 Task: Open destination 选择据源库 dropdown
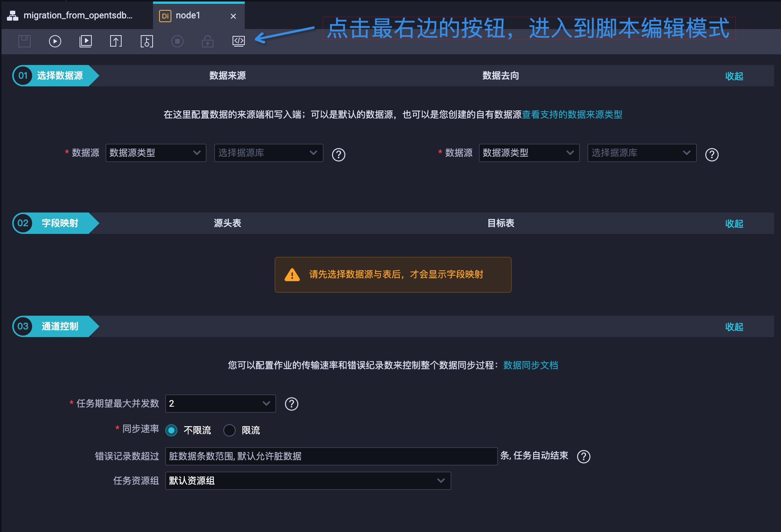642,153
